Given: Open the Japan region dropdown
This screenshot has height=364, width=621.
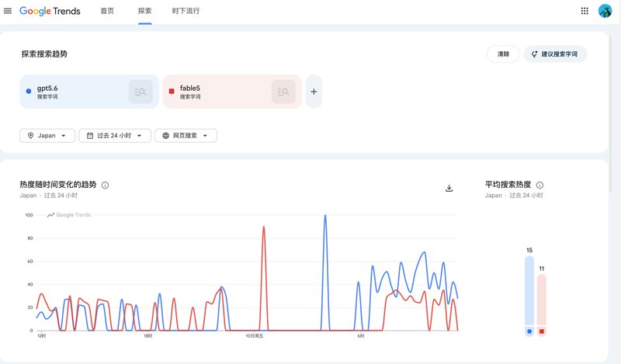Looking at the screenshot, I should click(47, 136).
